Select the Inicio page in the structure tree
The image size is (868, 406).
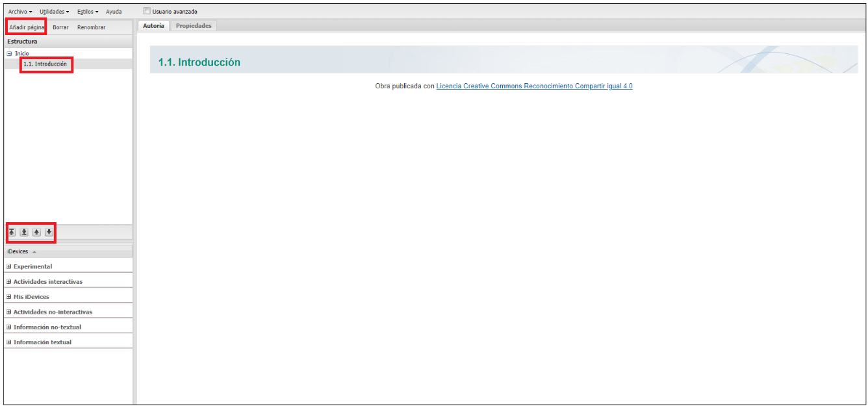21,53
